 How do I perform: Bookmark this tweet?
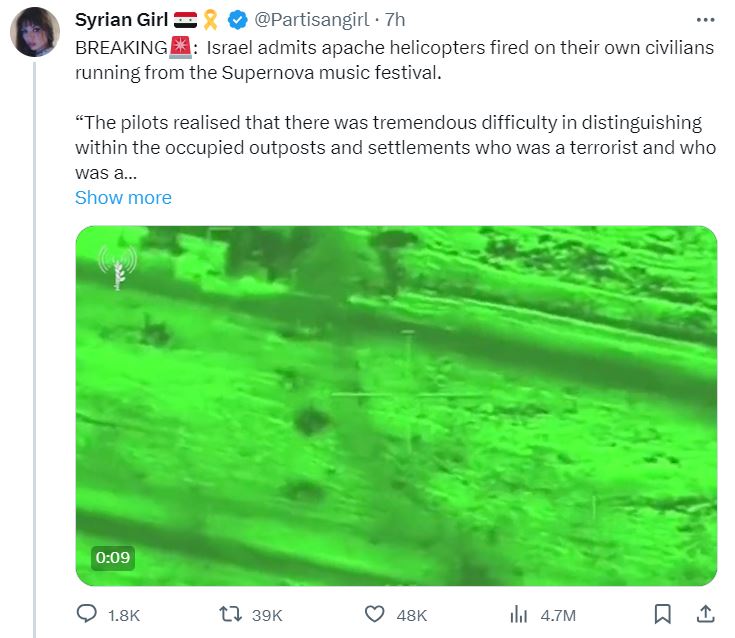pos(662,614)
